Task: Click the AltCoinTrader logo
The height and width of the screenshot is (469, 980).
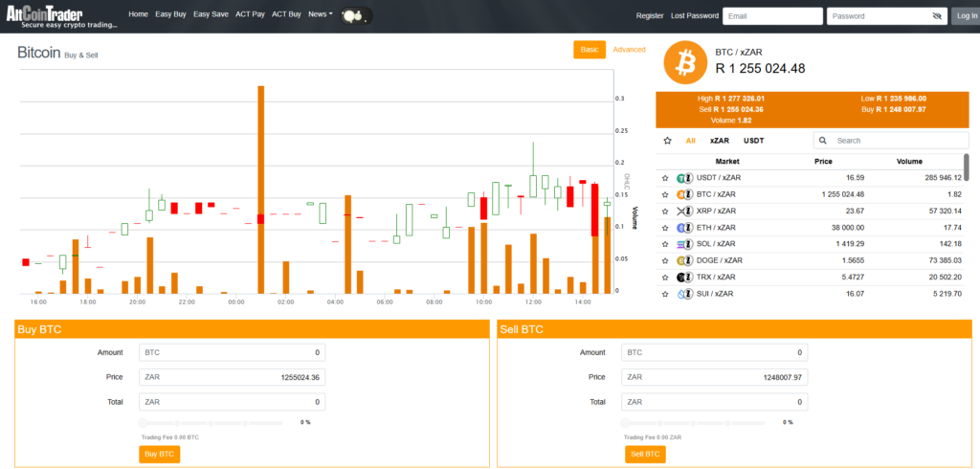Action: (61, 16)
